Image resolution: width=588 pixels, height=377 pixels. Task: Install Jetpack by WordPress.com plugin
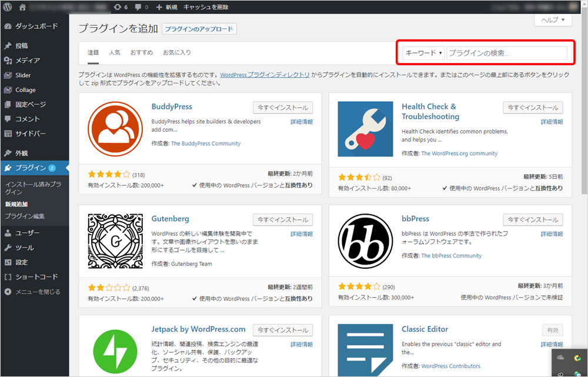[283, 330]
